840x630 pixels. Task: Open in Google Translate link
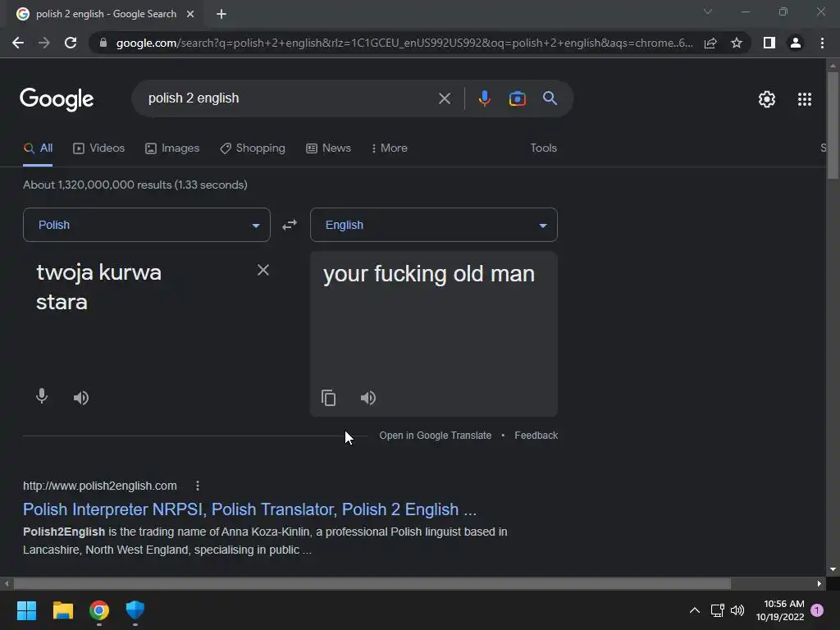[435, 436]
